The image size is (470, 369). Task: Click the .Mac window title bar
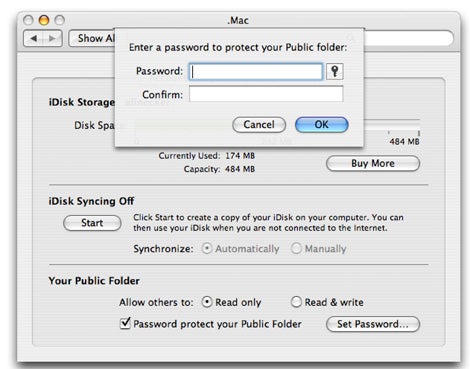click(238, 20)
